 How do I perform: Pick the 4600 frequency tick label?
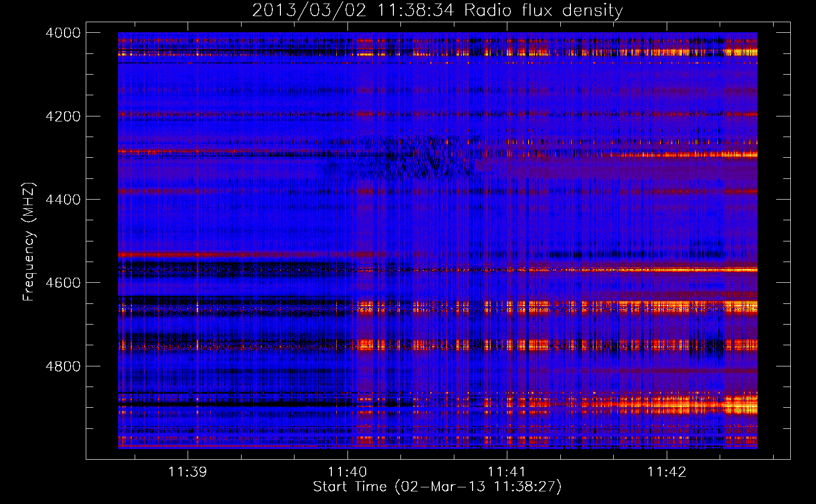tap(63, 283)
